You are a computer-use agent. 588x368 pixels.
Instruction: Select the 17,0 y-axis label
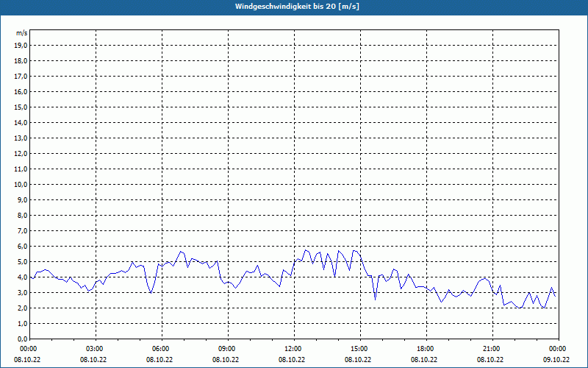pos(21,77)
